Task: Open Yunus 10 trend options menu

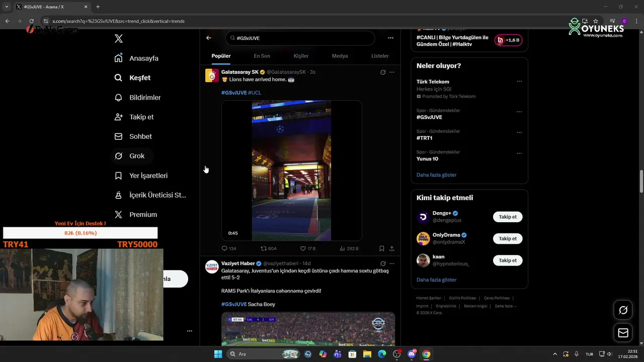Action: pyautogui.click(x=519, y=153)
